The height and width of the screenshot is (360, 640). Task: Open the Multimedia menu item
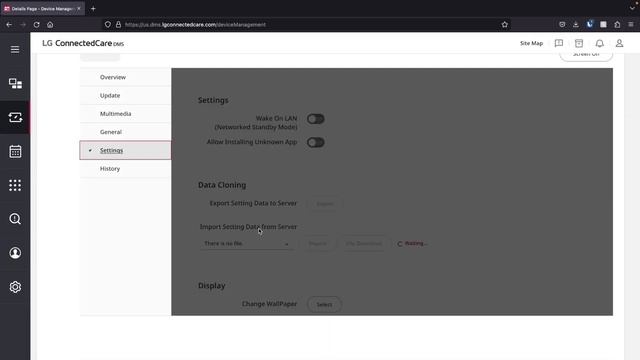pyautogui.click(x=125, y=114)
